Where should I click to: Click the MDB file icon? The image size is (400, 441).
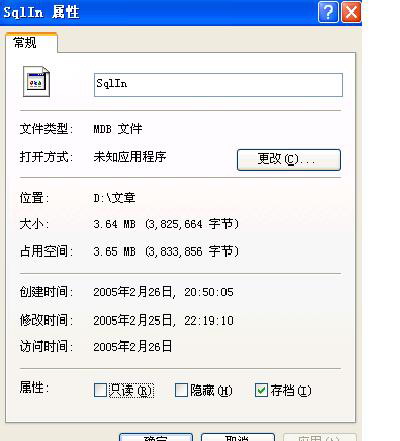(36, 82)
